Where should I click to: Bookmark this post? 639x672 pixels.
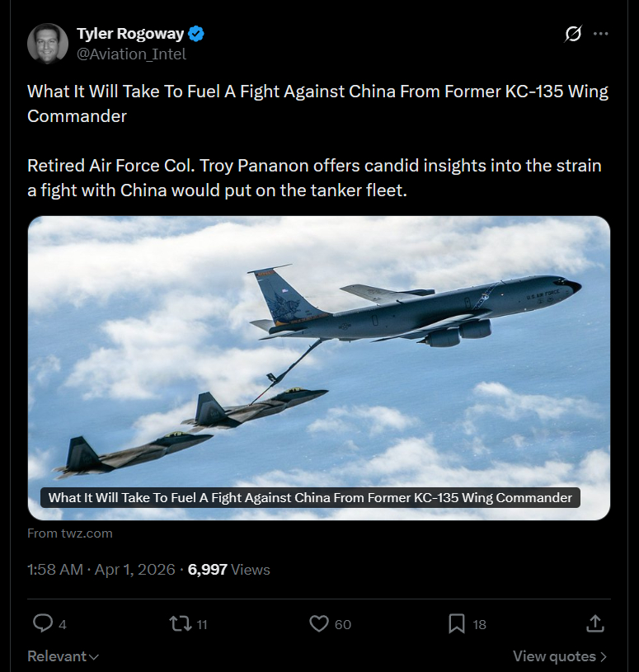tap(457, 623)
